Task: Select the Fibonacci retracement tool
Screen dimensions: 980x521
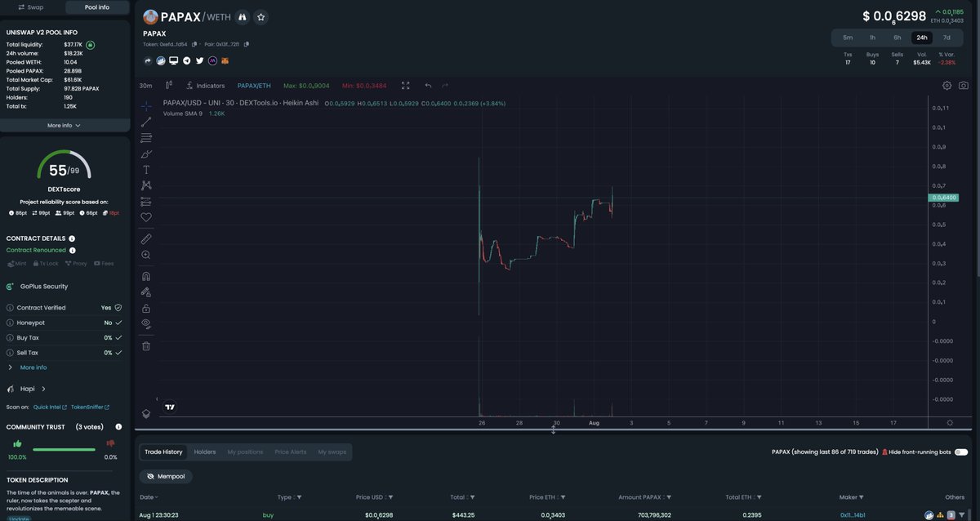Action: click(146, 138)
